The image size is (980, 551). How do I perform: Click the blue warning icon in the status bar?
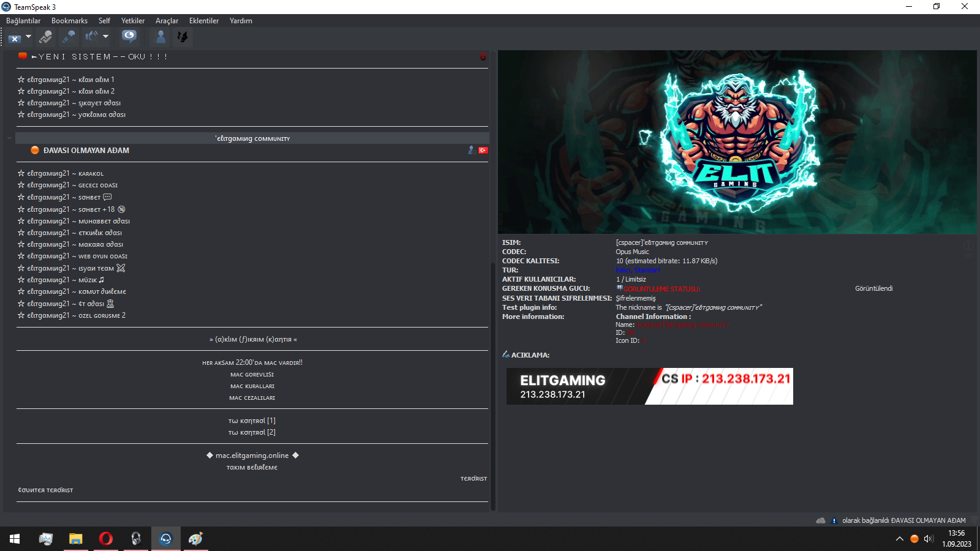[834, 520]
